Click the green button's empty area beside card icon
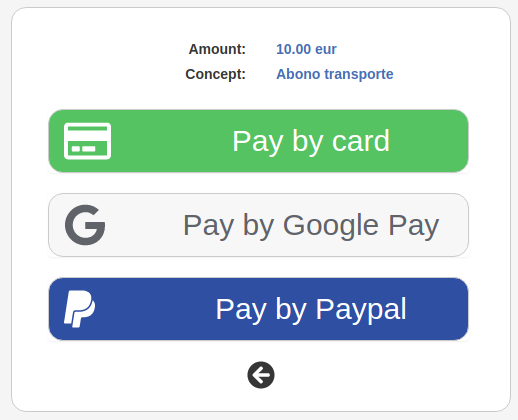The image size is (518, 420). tap(172, 141)
